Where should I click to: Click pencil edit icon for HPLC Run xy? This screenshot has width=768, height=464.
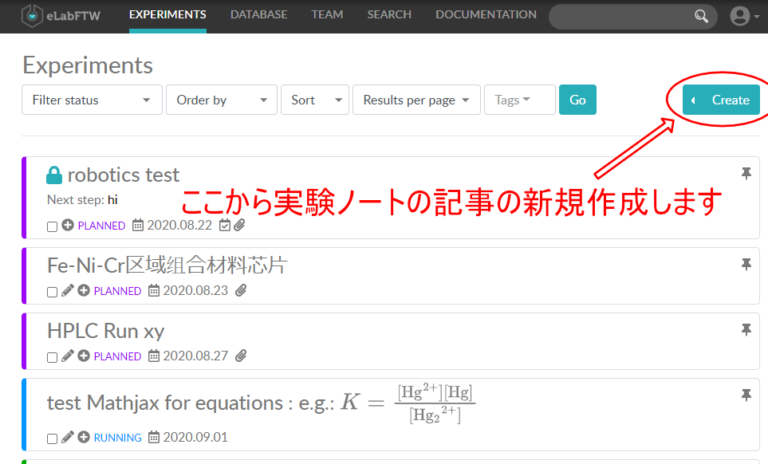pyautogui.click(x=67, y=356)
